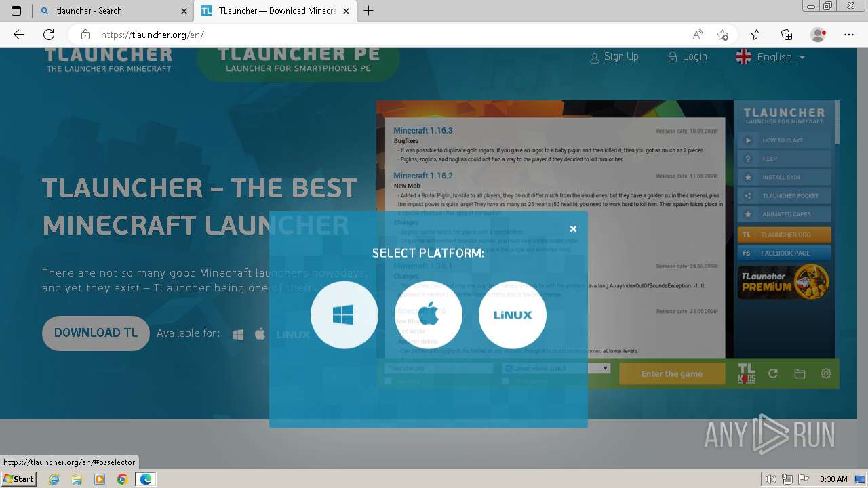Screen dimensions: 868x488
Task: Click the DOWNLOAD TL button
Action: (96, 333)
